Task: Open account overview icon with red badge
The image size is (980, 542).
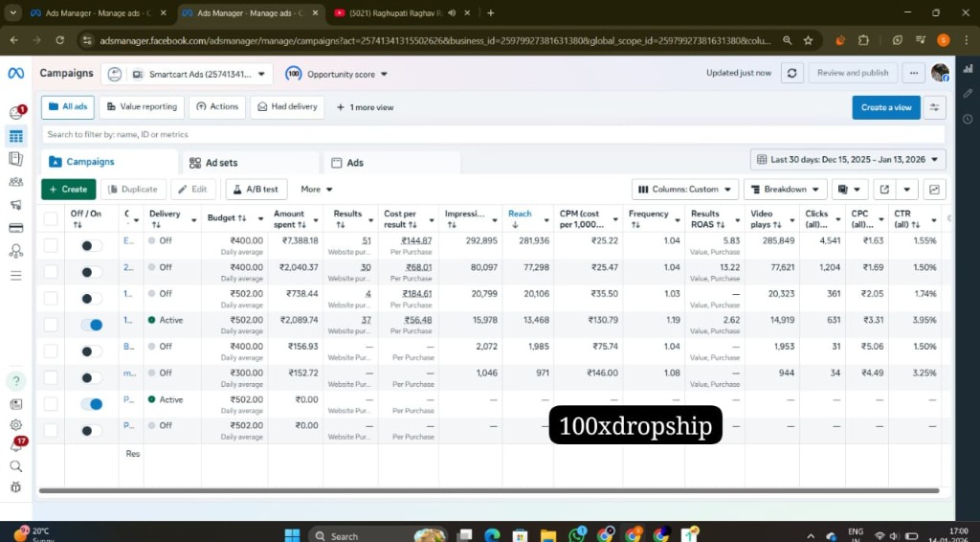Action: coord(17,113)
